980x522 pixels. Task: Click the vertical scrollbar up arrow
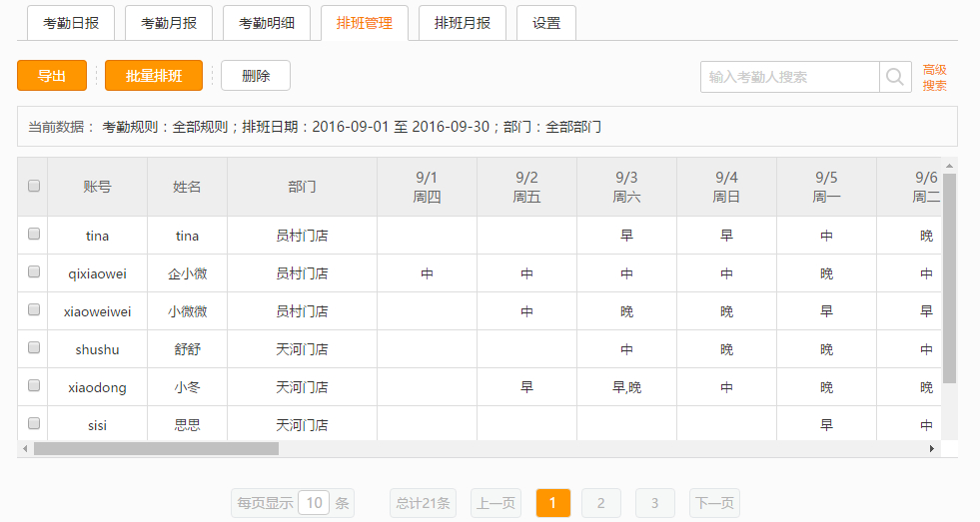point(949,165)
